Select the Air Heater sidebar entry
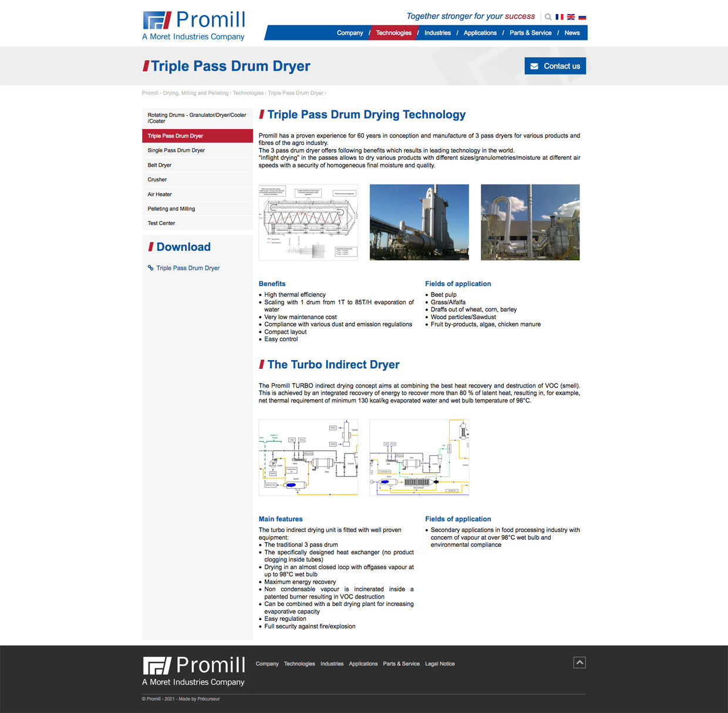This screenshot has height=713, width=728. (x=159, y=194)
